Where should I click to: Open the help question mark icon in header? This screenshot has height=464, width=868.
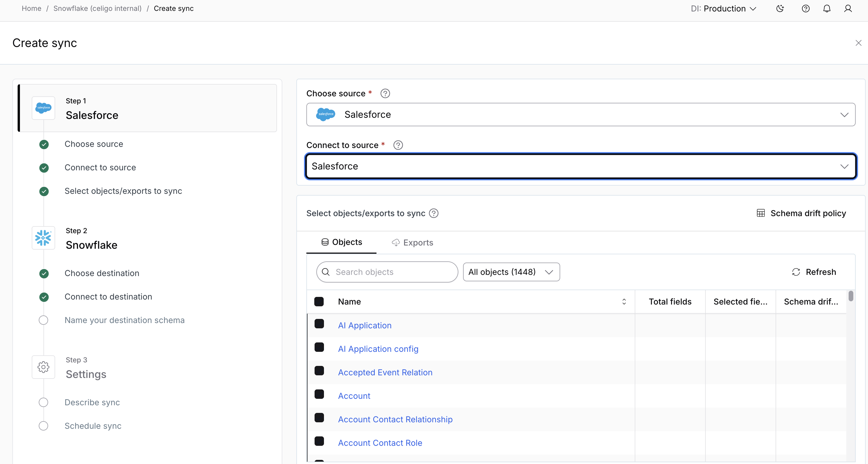[806, 9]
